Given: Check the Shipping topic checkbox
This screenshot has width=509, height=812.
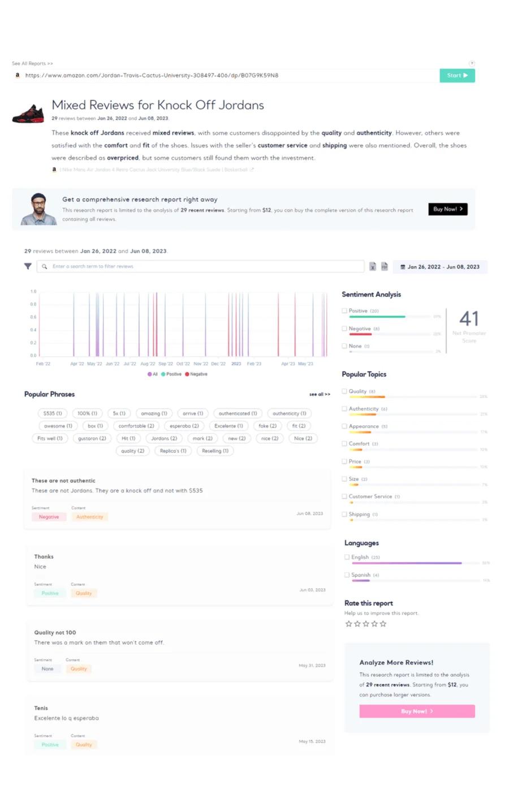Looking at the screenshot, I should pyautogui.click(x=344, y=514).
